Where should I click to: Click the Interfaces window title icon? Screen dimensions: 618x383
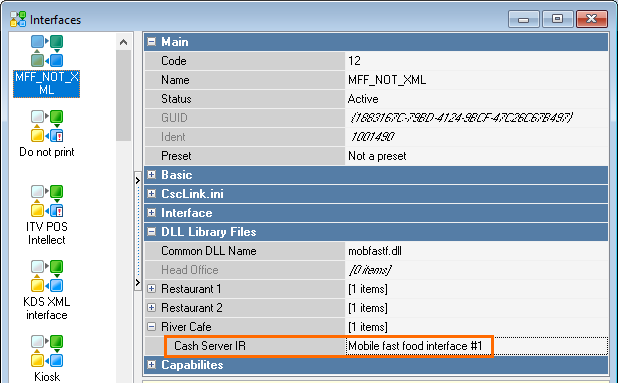click(18, 19)
